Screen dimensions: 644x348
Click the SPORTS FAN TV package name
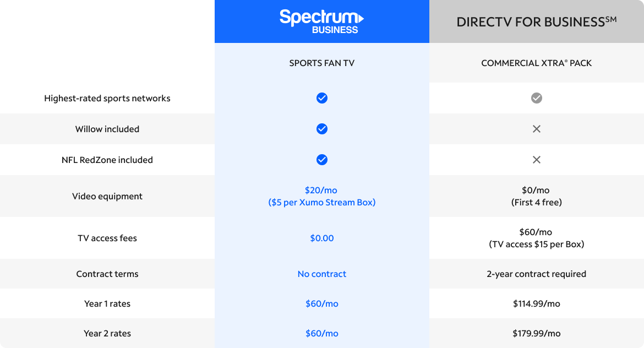(x=322, y=63)
